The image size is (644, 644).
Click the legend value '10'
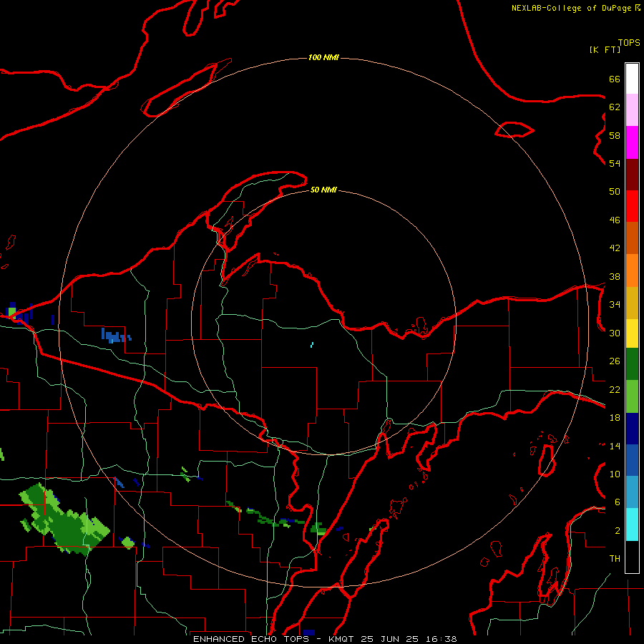(x=615, y=474)
